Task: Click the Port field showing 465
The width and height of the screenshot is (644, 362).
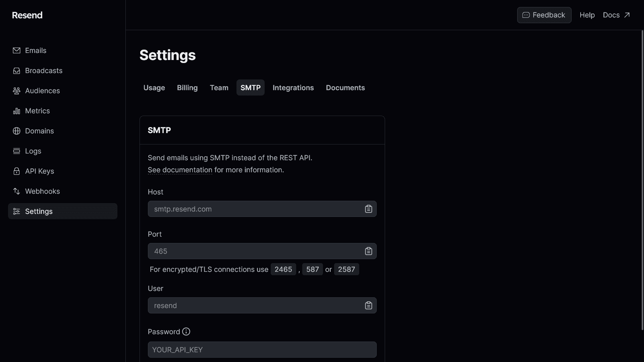Action: [262, 251]
